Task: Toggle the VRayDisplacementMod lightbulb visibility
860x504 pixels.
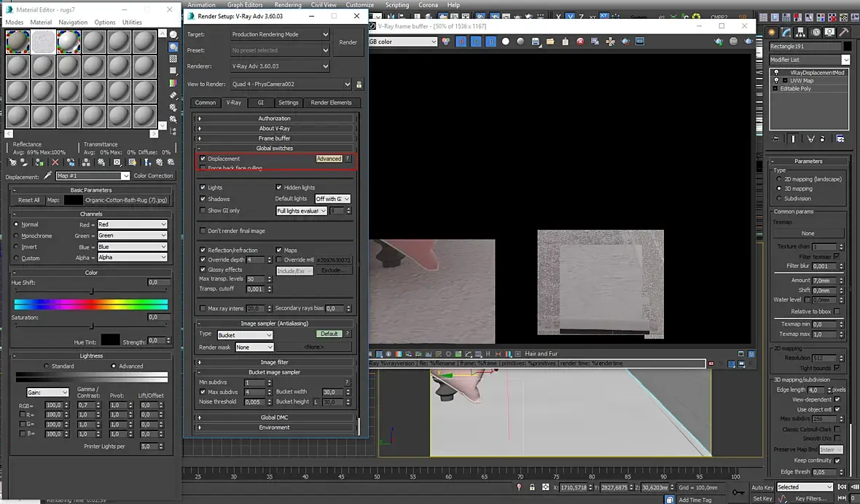Action: [x=776, y=73]
